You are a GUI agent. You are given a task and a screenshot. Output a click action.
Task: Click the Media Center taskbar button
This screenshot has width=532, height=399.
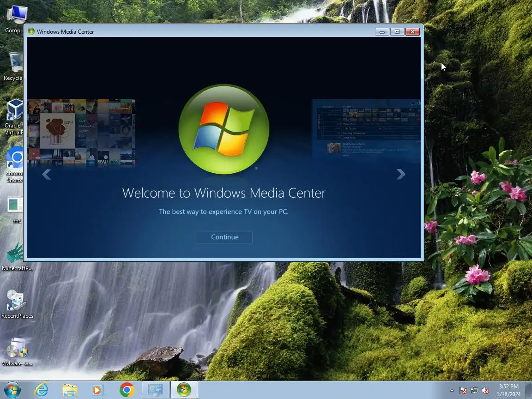[x=184, y=390]
